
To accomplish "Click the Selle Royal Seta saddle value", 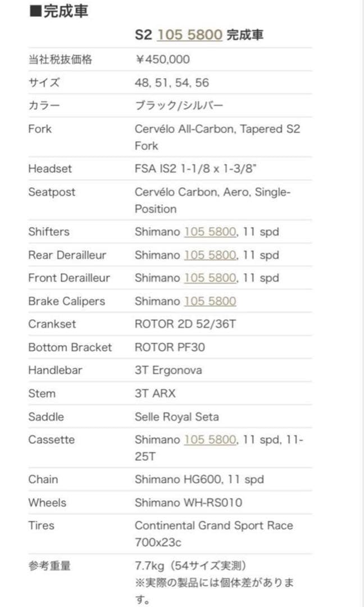I will 176,417.
